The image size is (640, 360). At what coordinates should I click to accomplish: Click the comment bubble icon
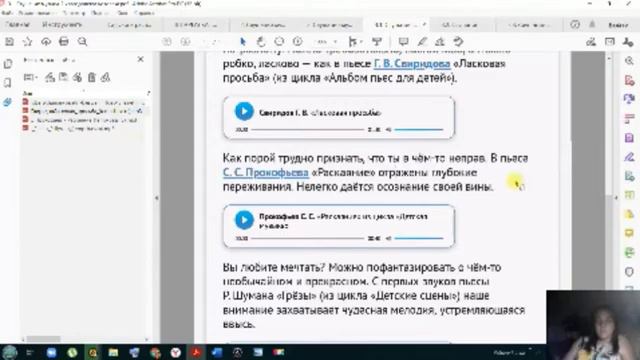[403, 42]
